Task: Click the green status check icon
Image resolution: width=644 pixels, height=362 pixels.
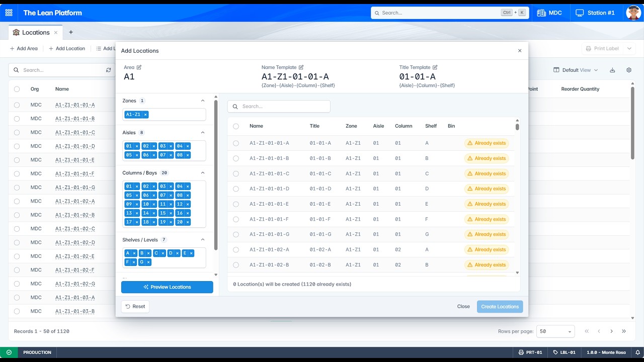Action: (9, 352)
